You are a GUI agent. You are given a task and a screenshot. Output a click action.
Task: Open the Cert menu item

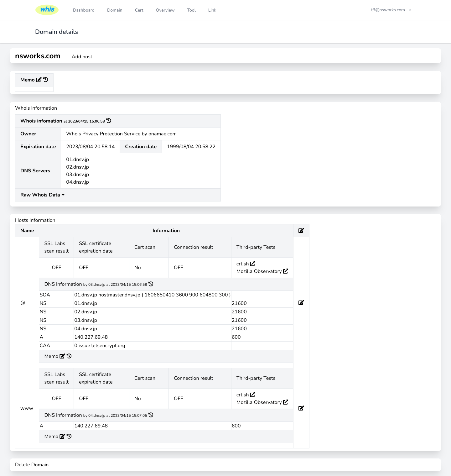pyautogui.click(x=139, y=10)
